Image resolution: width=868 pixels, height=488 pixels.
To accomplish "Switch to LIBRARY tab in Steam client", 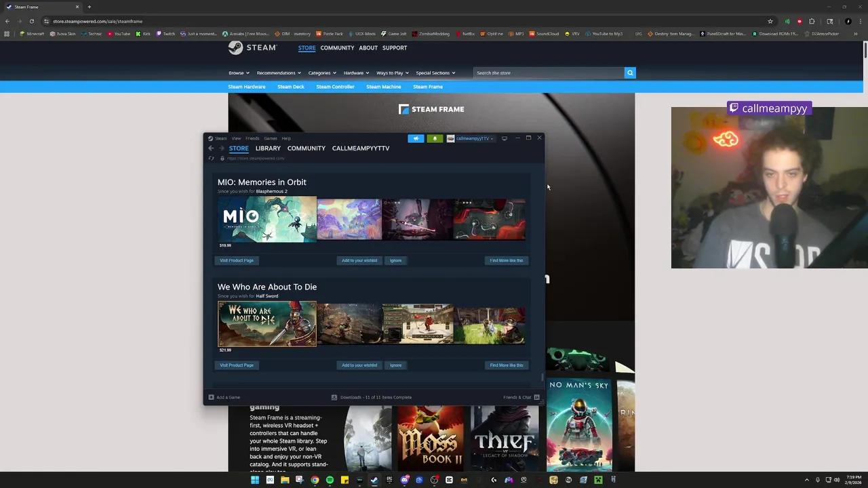I will pos(268,148).
